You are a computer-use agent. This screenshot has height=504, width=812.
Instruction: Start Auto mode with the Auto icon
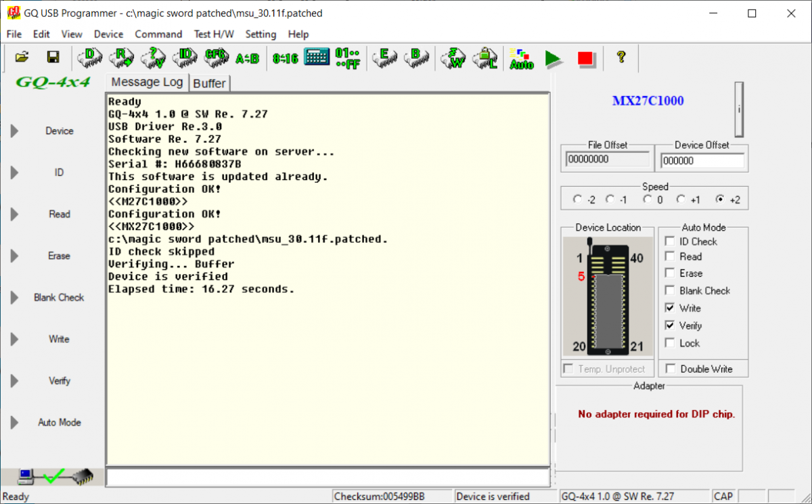(x=521, y=59)
